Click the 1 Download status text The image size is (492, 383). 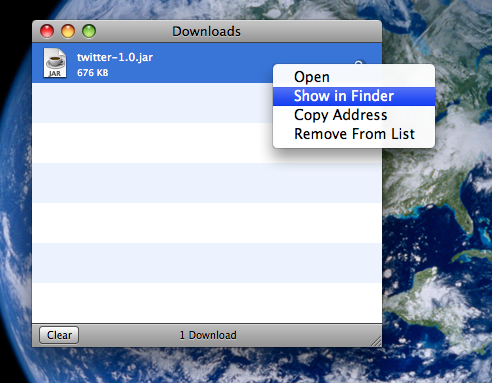[x=208, y=335]
